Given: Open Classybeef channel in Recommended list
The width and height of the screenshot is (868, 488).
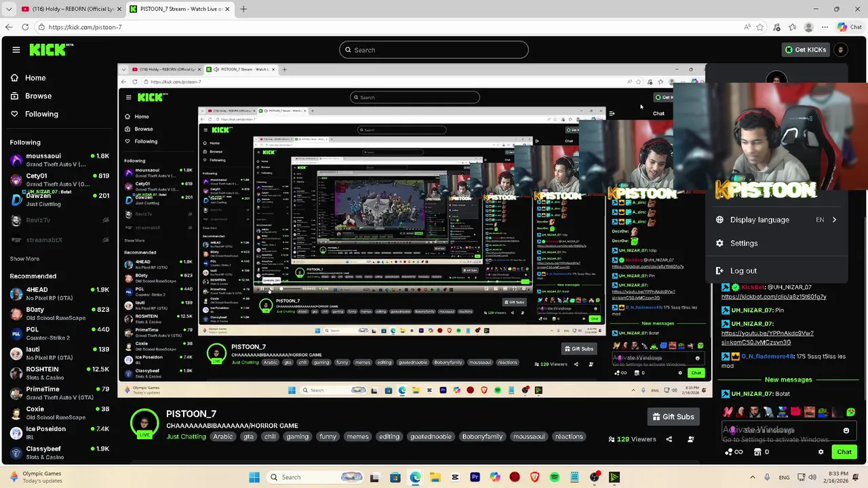Looking at the screenshot, I should (58, 452).
